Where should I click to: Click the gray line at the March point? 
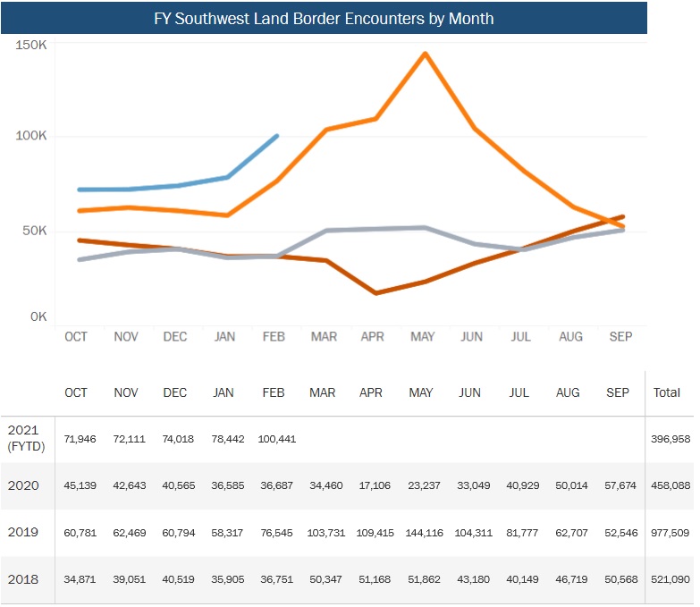[x=325, y=231]
